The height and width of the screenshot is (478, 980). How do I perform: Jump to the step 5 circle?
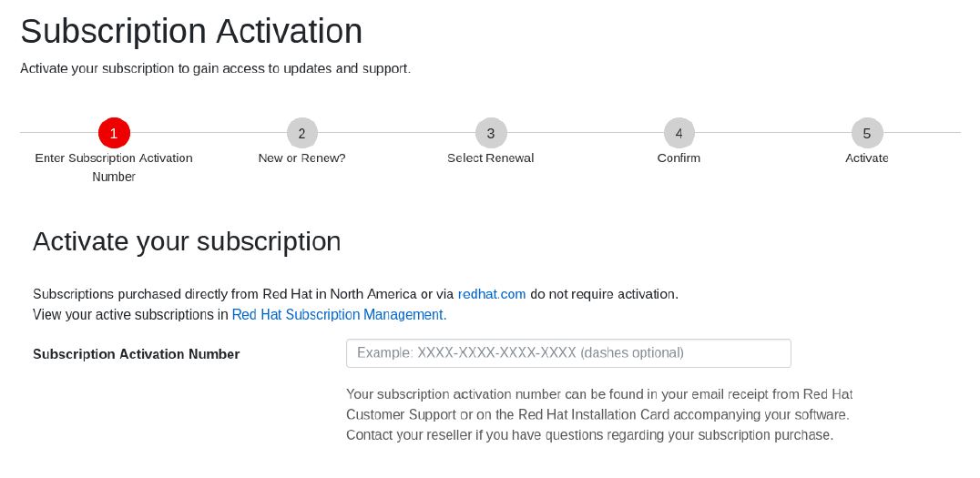(866, 133)
